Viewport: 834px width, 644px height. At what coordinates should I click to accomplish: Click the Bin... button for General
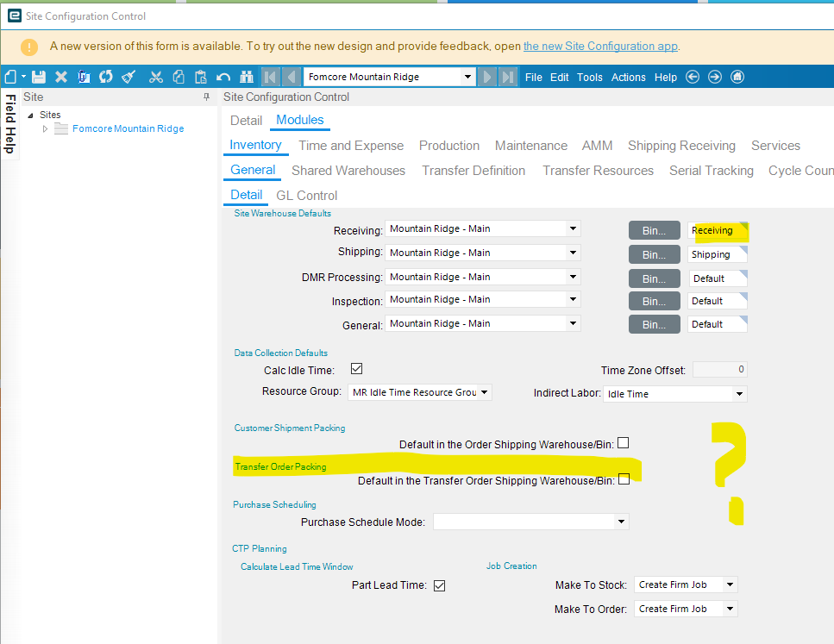point(655,324)
